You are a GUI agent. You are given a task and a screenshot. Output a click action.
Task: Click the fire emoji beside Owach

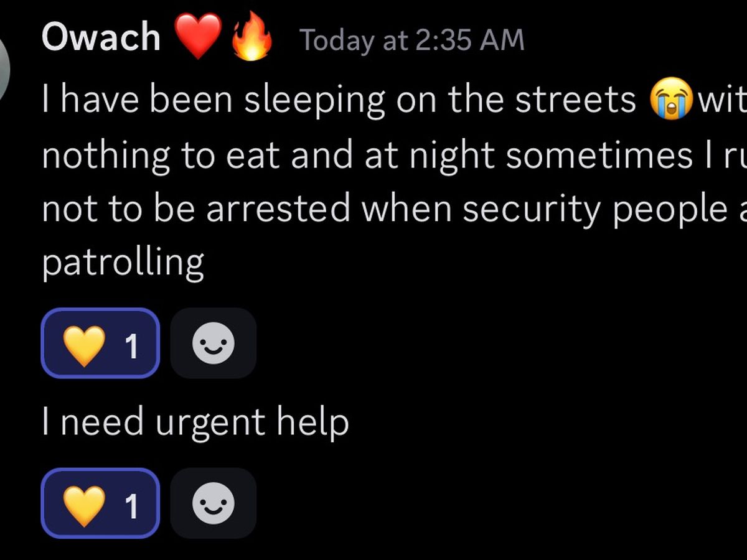coord(251,39)
